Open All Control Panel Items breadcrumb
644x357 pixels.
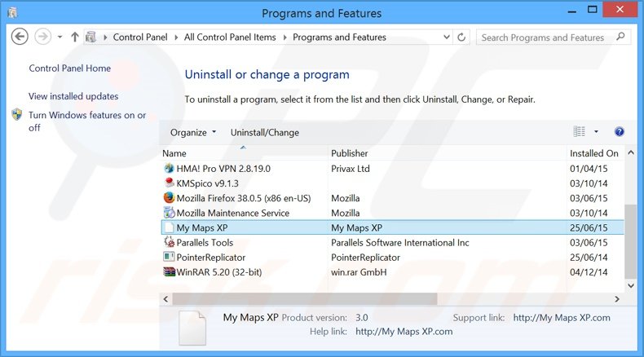pyautogui.click(x=230, y=37)
